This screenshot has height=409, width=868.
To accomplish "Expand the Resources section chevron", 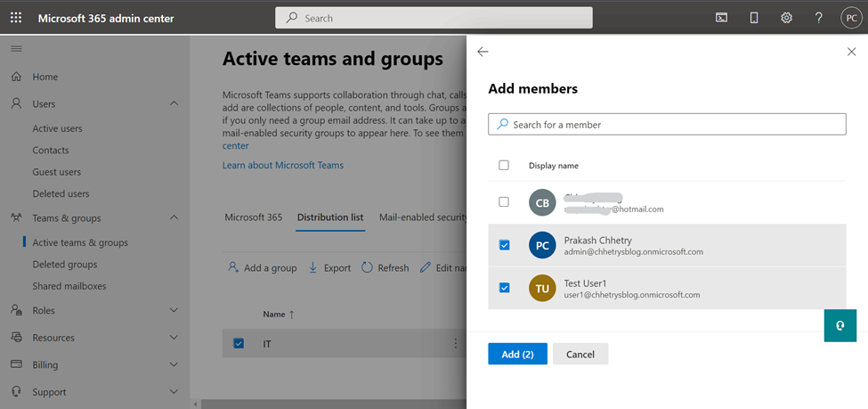I will [x=174, y=338].
